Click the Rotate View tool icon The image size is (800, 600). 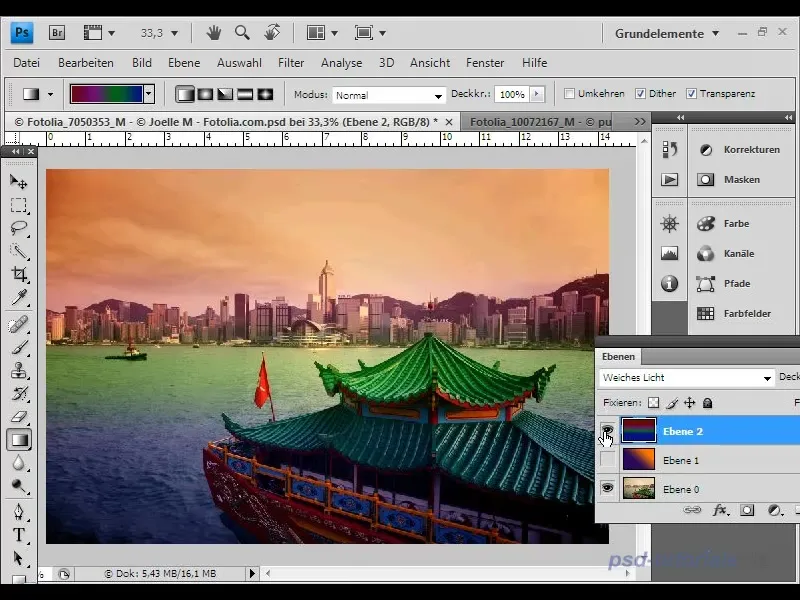[x=272, y=32]
